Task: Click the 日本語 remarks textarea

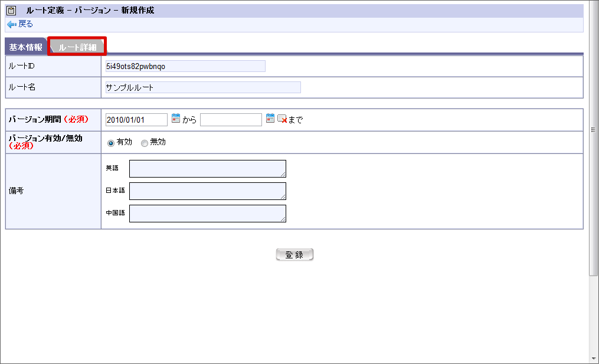Action: 207,191
